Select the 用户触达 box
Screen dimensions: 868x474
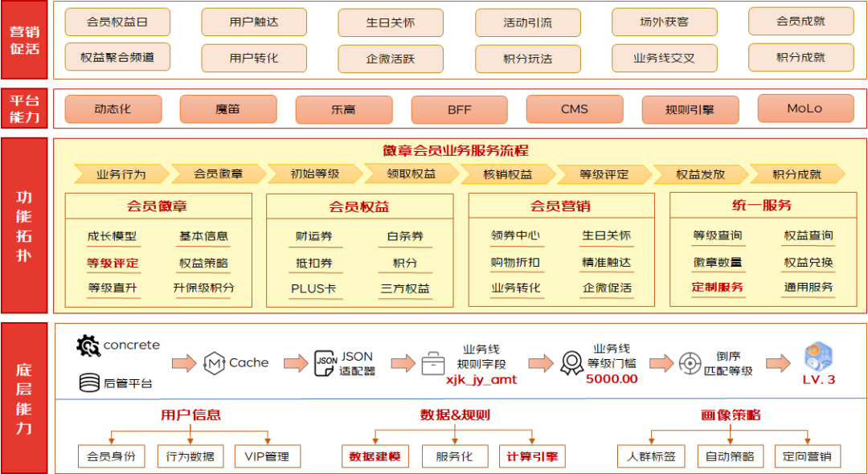click(x=253, y=22)
